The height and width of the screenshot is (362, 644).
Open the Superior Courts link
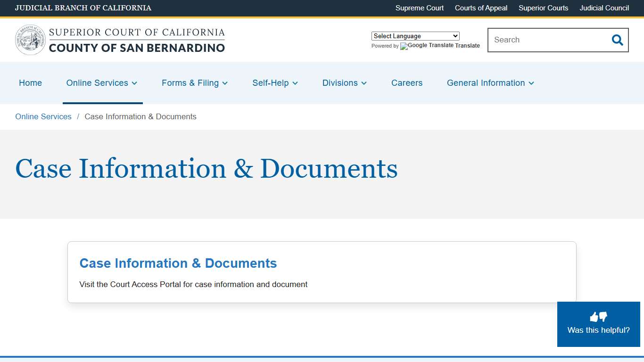[x=543, y=8]
